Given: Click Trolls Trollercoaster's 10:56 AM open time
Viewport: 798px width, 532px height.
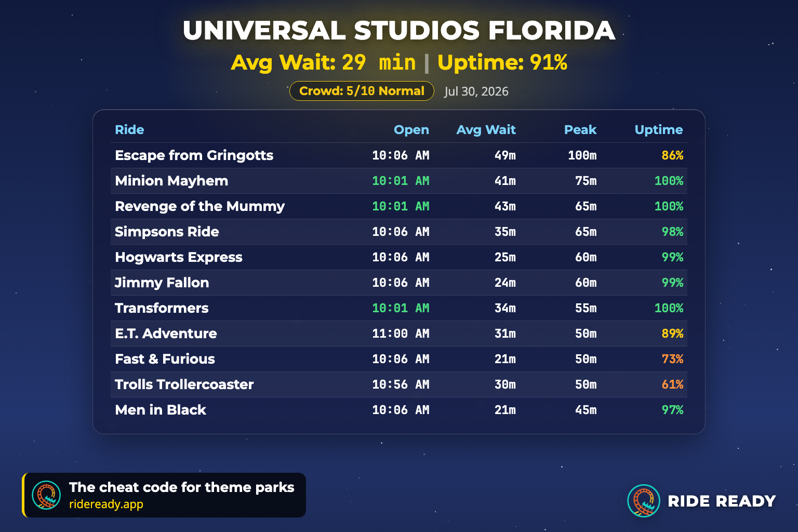Looking at the screenshot, I should (401, 384).
